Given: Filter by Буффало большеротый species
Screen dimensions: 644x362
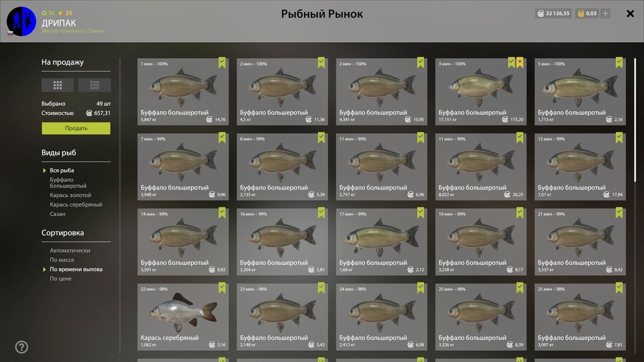Looking at the screenshot, I should 68,183.
